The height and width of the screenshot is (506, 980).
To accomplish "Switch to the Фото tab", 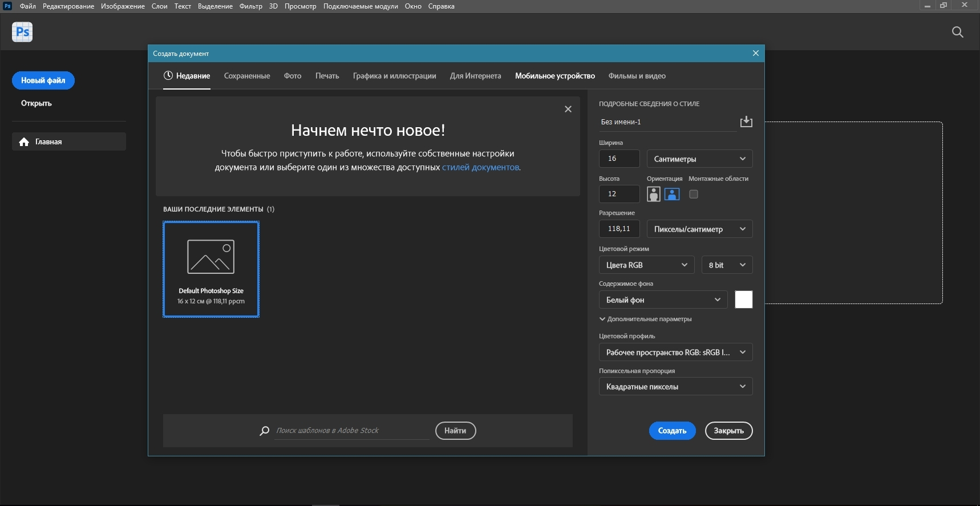I will click(293, 76).
